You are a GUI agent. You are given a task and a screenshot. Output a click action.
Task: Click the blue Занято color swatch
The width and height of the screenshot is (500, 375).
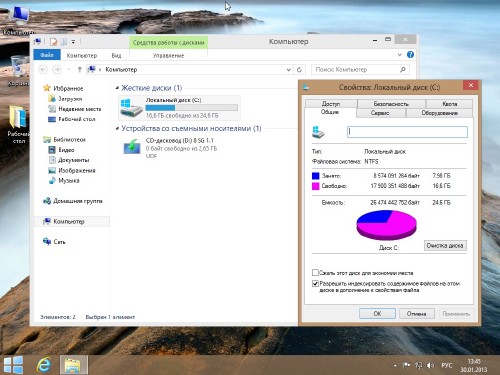pyautogui.click(x=315, y=176)
